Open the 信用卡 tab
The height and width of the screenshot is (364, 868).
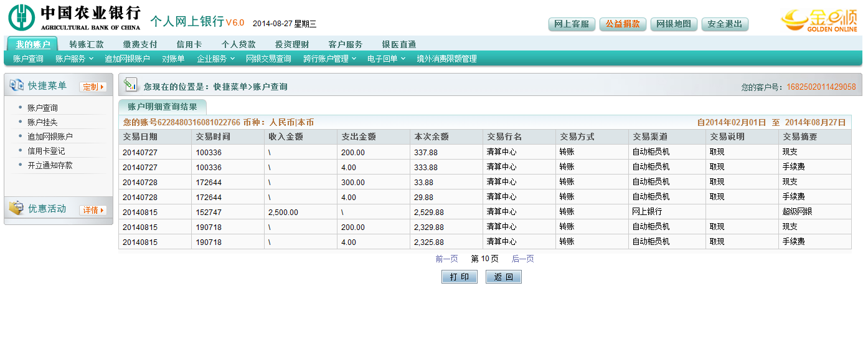tap(189, 44)
